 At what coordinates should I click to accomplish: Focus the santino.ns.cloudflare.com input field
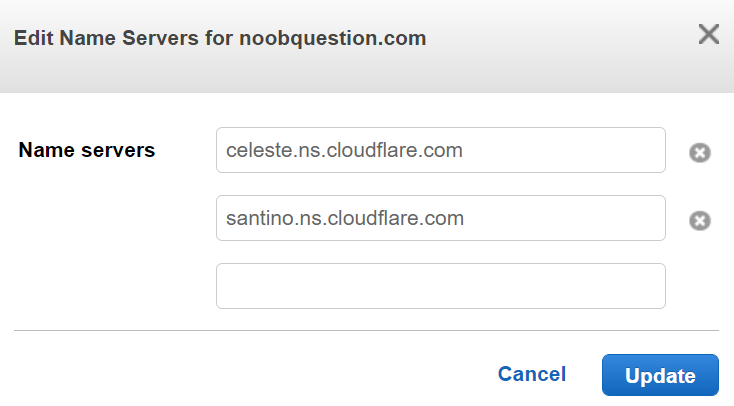(440, 218)
